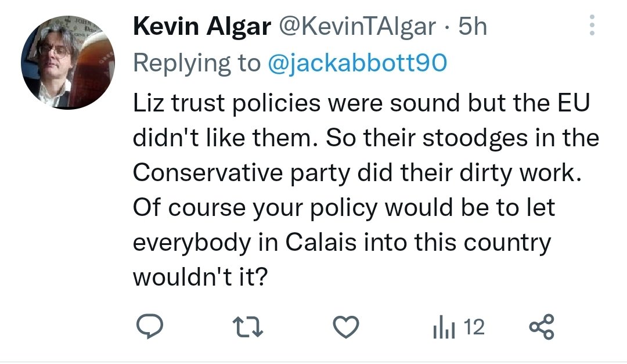Like the tweet with the heart icon
This screenshot has height=364, width=627.
348,328
